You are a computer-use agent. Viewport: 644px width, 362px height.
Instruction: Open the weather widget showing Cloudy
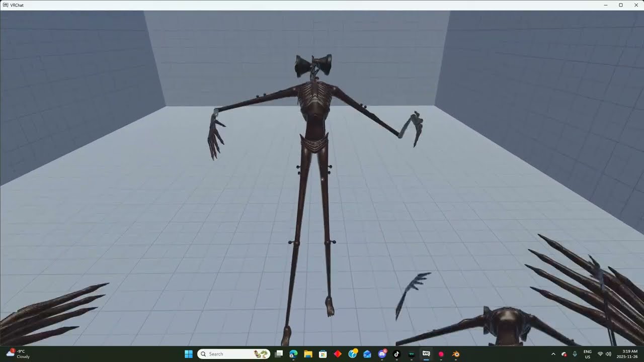tap(18, 354)
